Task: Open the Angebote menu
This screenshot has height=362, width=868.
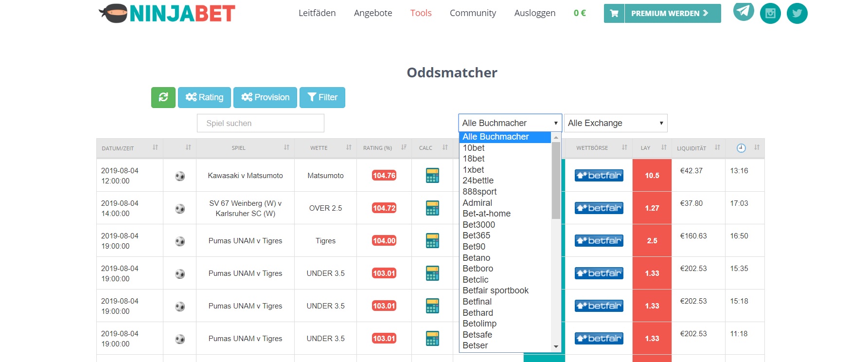Action: pos(373,13)
